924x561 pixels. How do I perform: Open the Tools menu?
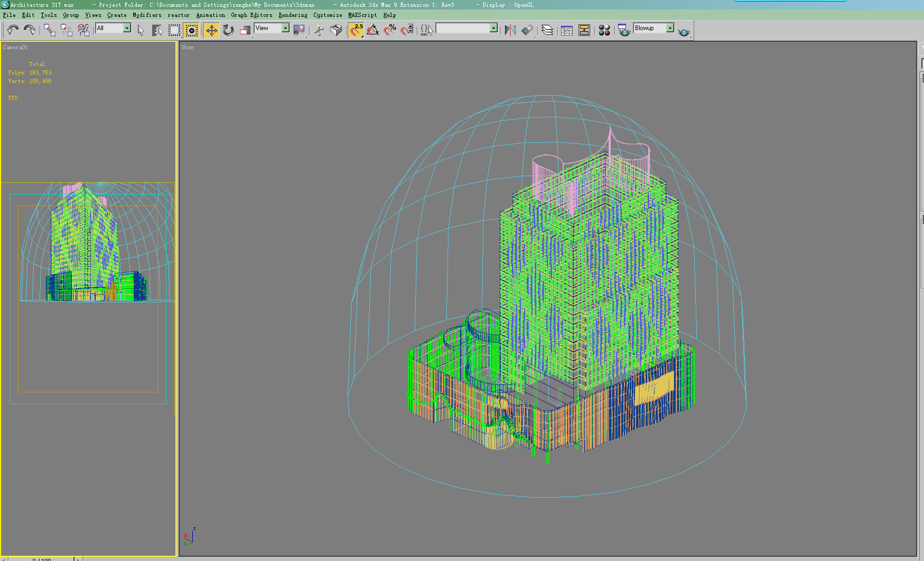tap(49, 15)
